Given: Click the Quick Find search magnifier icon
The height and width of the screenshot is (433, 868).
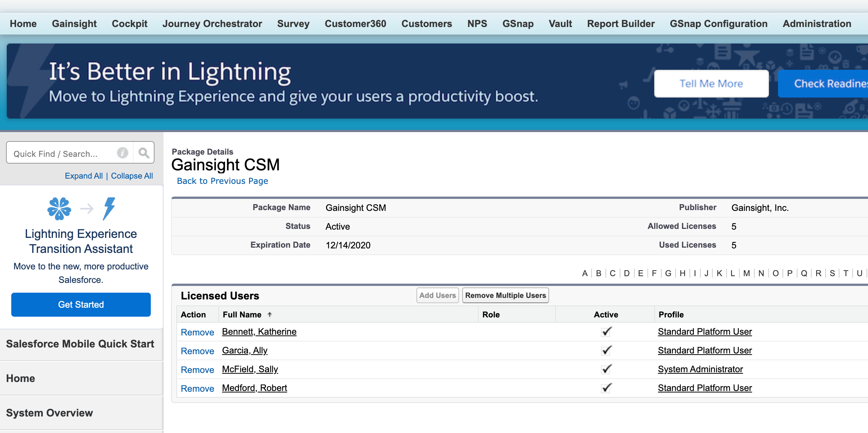Looking at the screenshot, I should point(144,153).
